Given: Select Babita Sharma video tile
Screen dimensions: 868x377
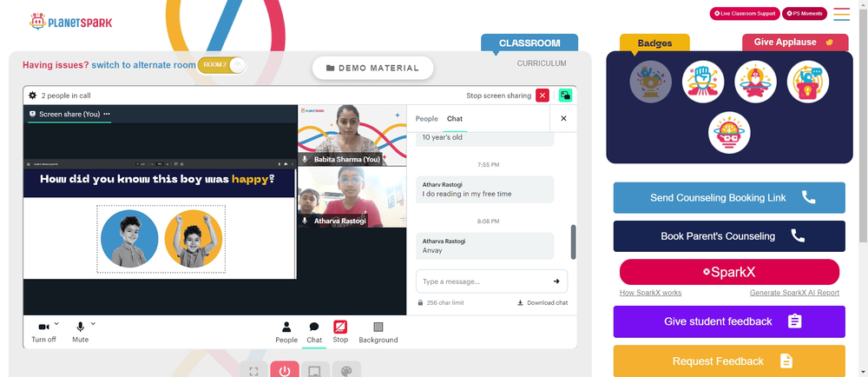Looking at the screenshot, I should (x=352, y=136).
